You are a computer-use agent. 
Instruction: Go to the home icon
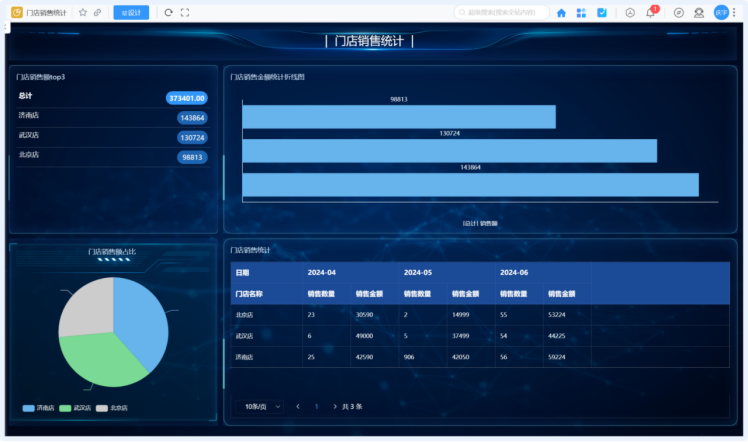561,13
